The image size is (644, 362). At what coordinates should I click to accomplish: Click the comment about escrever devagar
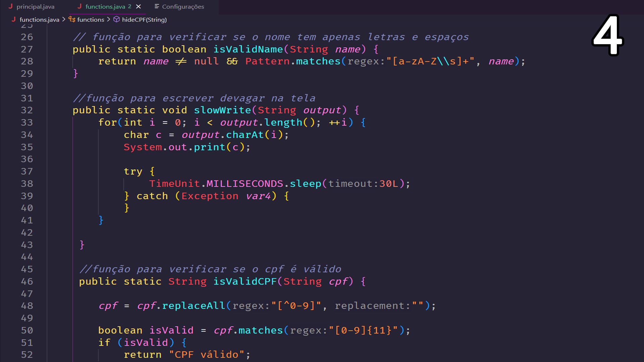tap(194, 98)
